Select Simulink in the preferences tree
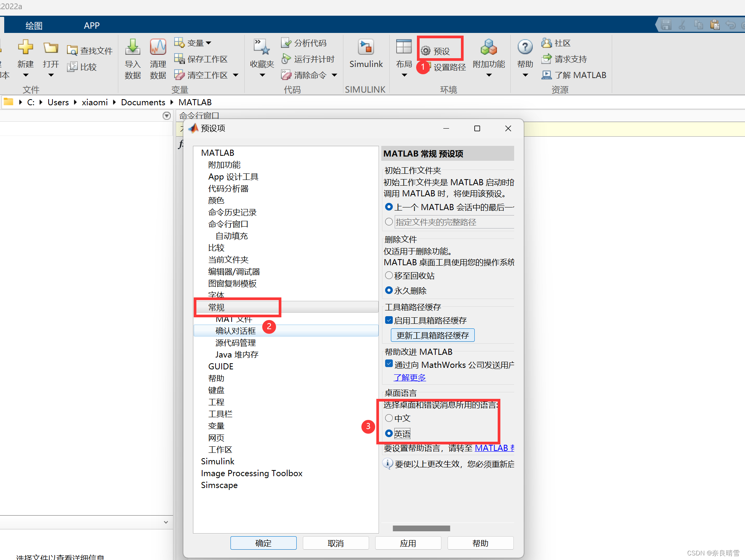Viewport: 745px width, 560px height. coord(217,461)
